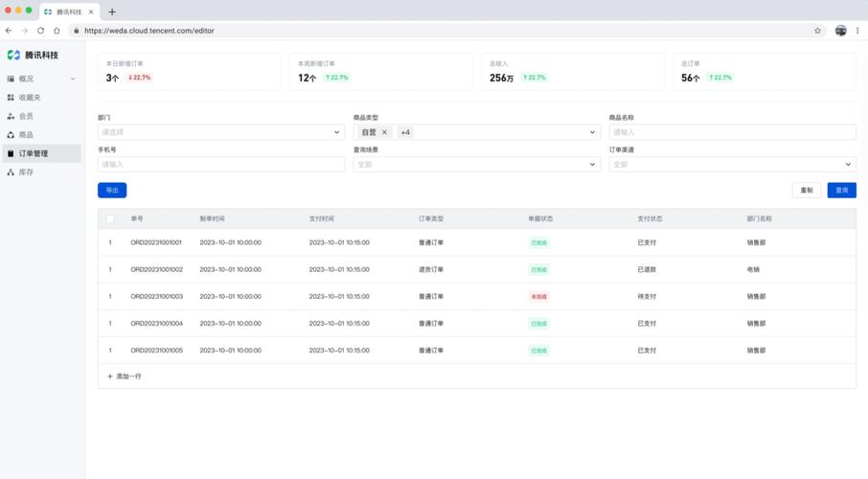Expand the 概况 sidebar menu chevron
Screen dimensions: 868x479
tap(73, 79)
